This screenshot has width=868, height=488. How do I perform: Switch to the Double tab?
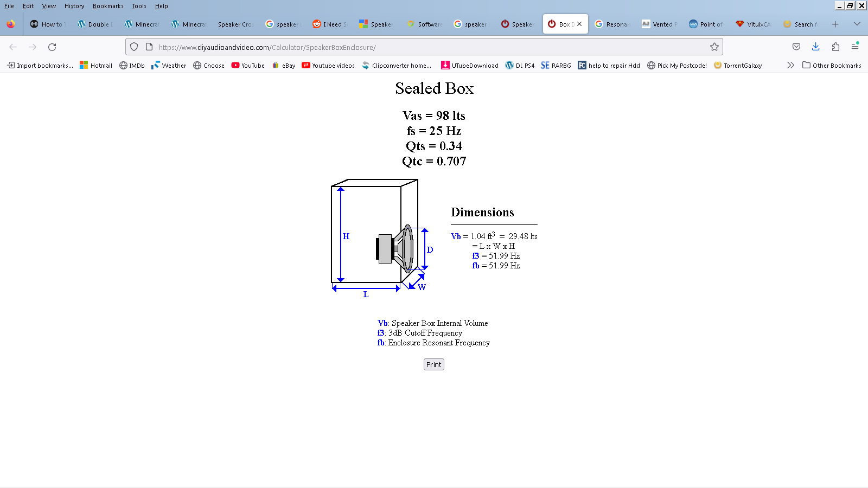pyautogui.click(x=95, y=24)
